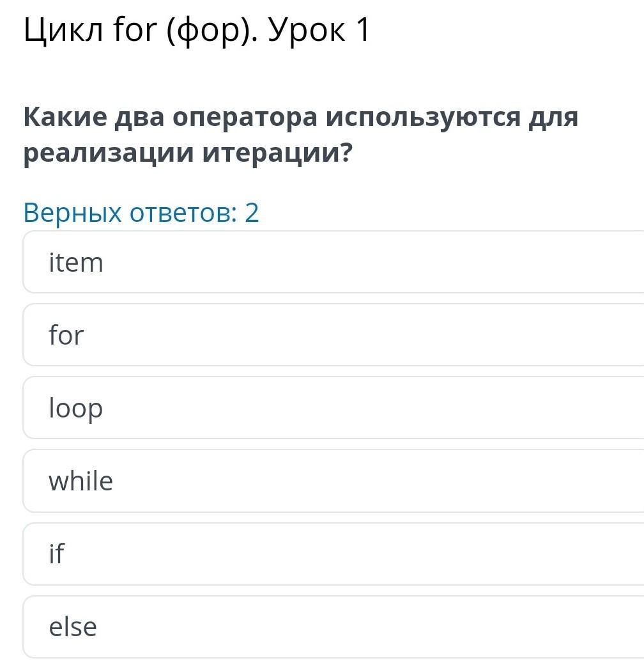
Task: Select the 'for' answer option
Action: point(332,335)
